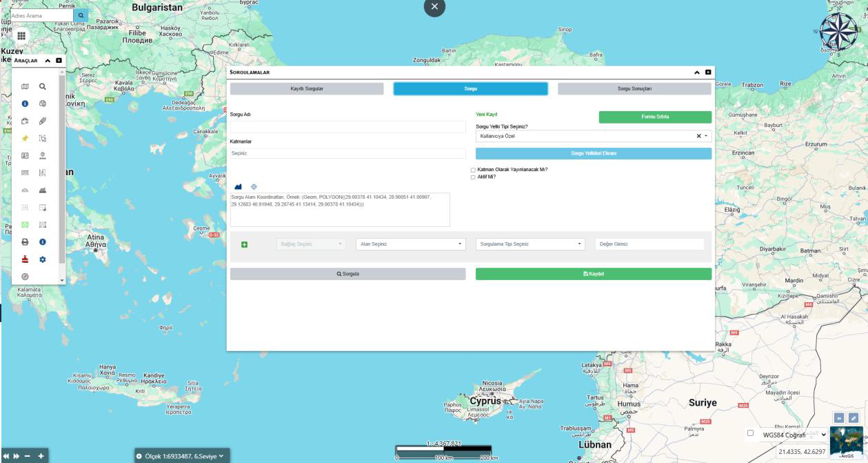Expand the 'Sorgulama Tipi Seçiniz' dropdown
Image resolution: width=868 pixels, height=463 pixels.
(529, 244)
